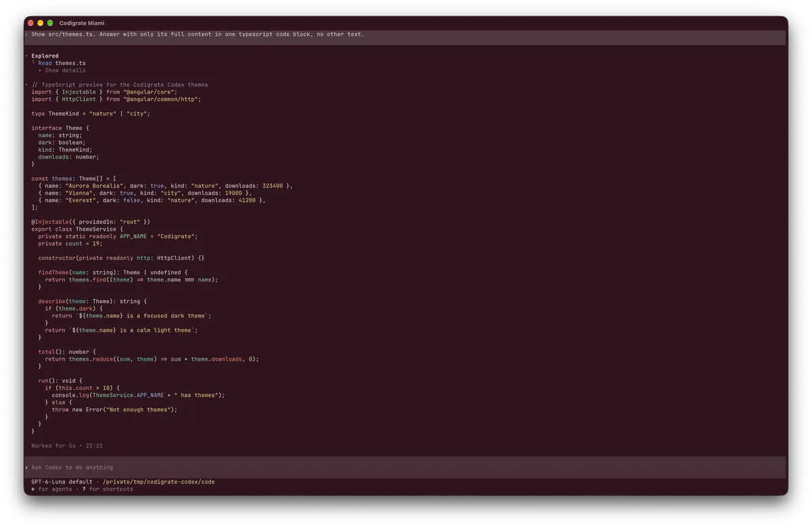Click the 'APP_NAME = "Codigrate"' line
Viewport: 812px width, 527px height.
pos(118,236)
